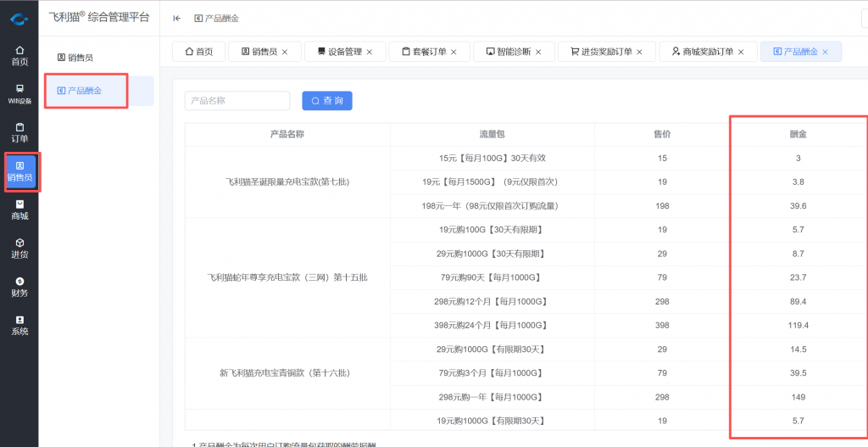868x447 pixels.
Task: Click the 3.8 commission value
Action: [798, 182]
